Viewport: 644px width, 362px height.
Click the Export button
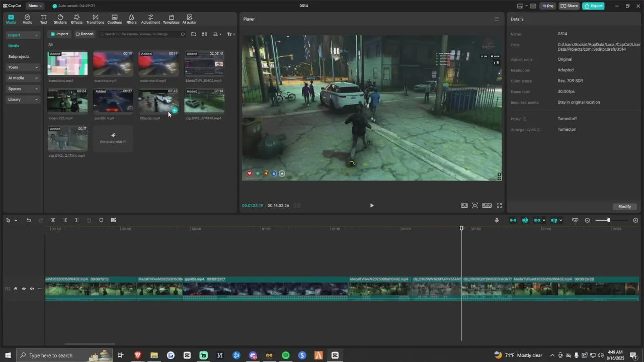(593, 6)
